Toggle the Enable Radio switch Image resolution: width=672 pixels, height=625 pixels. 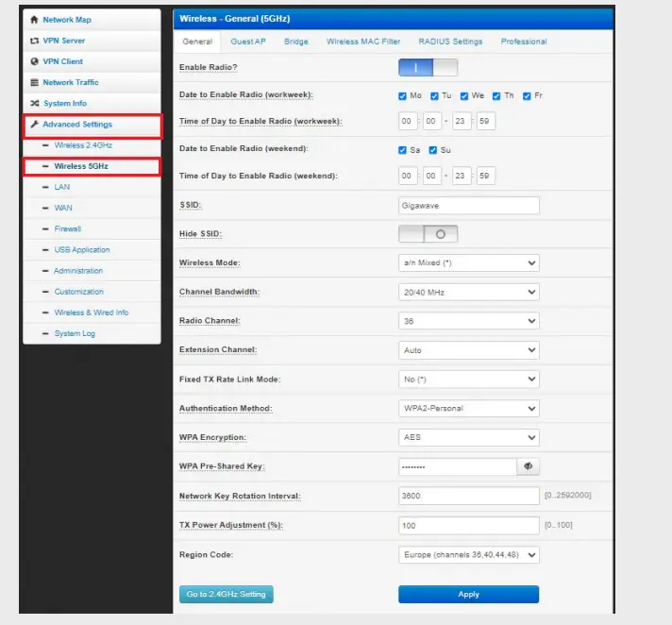tap(428, 68)
